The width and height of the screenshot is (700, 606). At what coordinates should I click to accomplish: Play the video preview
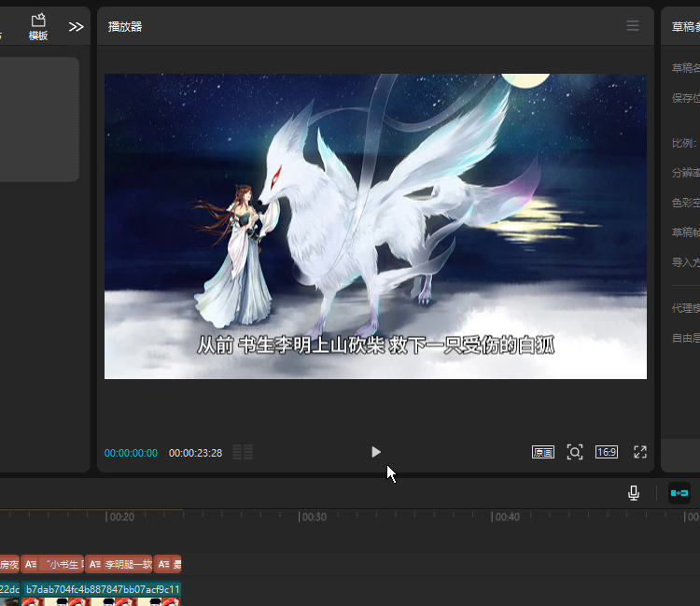pos(376,452)
